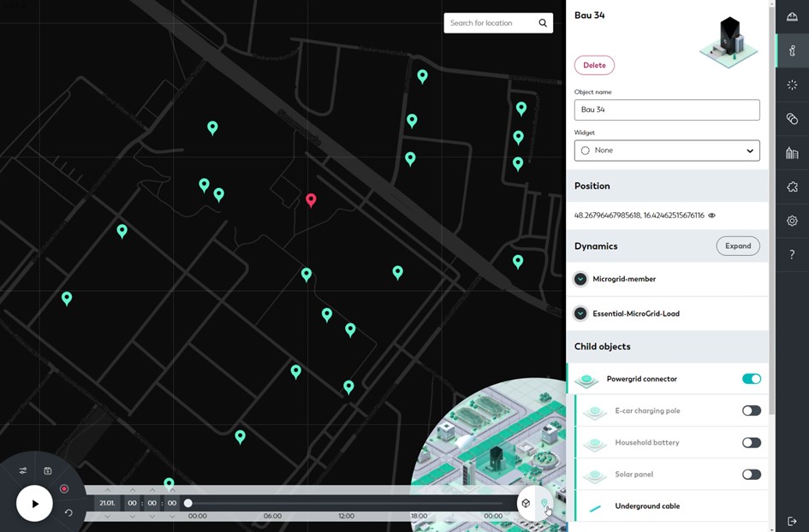
Task: Open the puzzle piece sidebar tab
Action: [792, 186]
